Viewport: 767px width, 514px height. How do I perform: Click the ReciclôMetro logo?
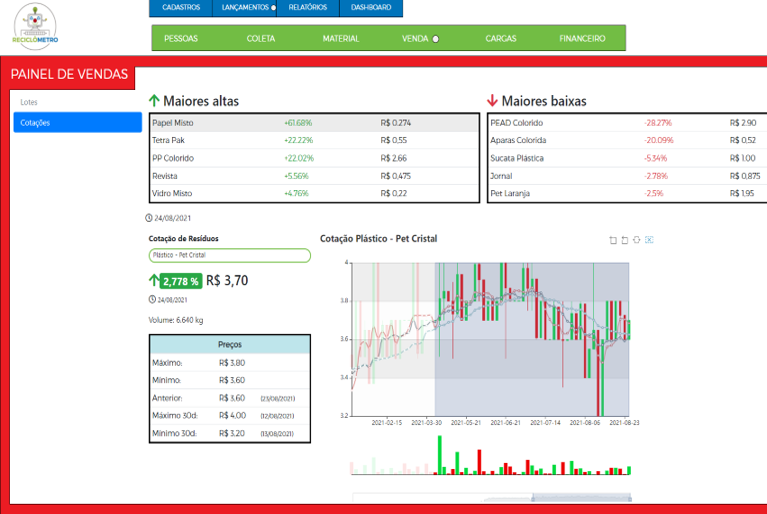pyautogui.click(x=35, y=26)
